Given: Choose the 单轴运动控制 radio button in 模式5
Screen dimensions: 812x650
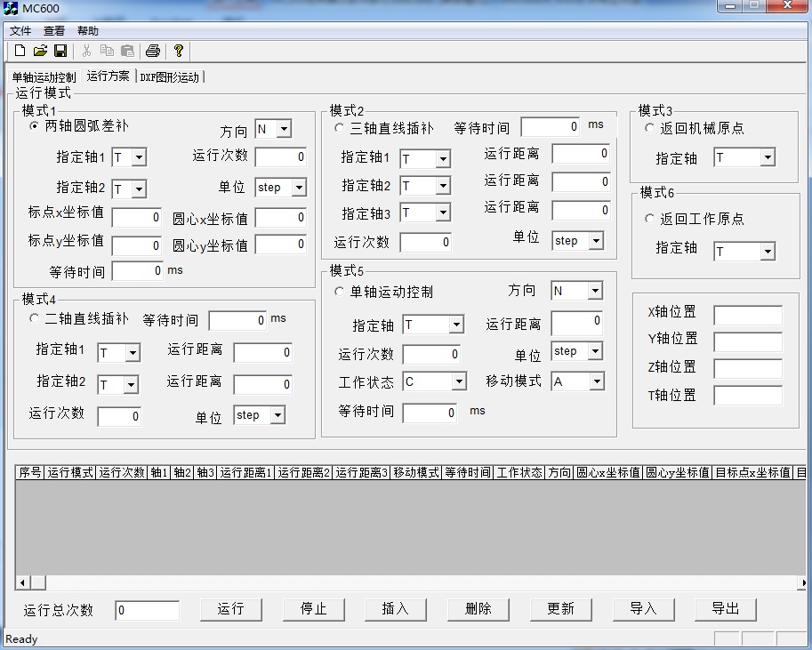Looking at the screenshot, I should (x=339, y=292).
